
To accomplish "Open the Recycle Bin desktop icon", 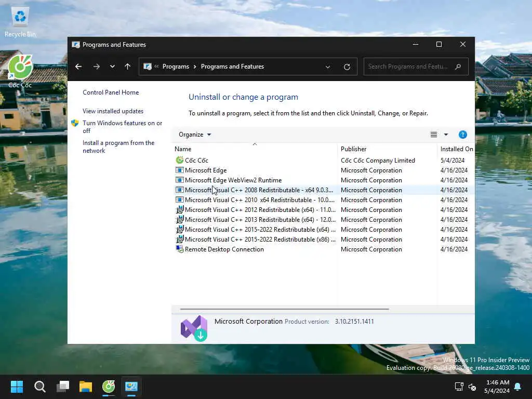I will [x=20, y=22].
